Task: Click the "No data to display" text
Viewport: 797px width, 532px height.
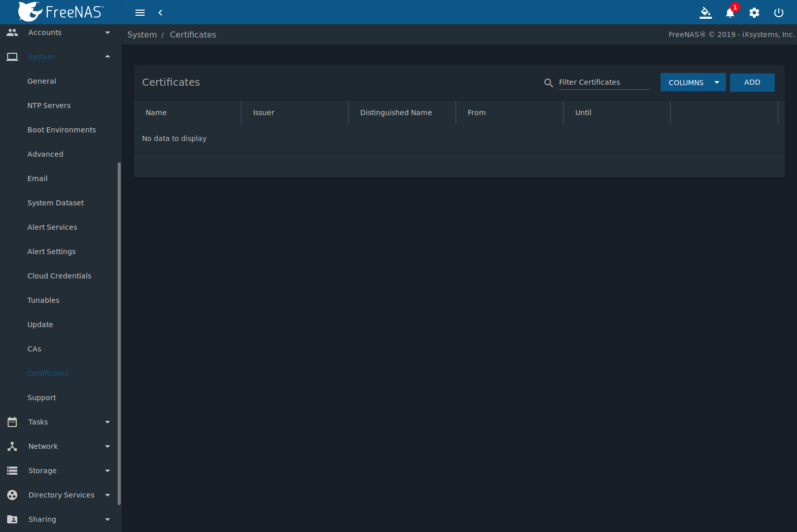Action: pyautogui.click(x=174, y=138)
